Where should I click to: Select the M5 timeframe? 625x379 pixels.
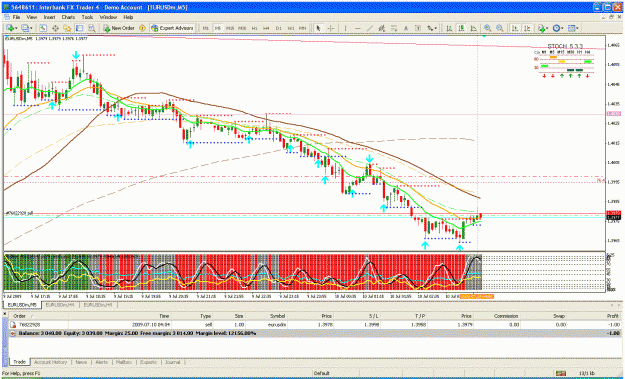(x=218, y=28)
